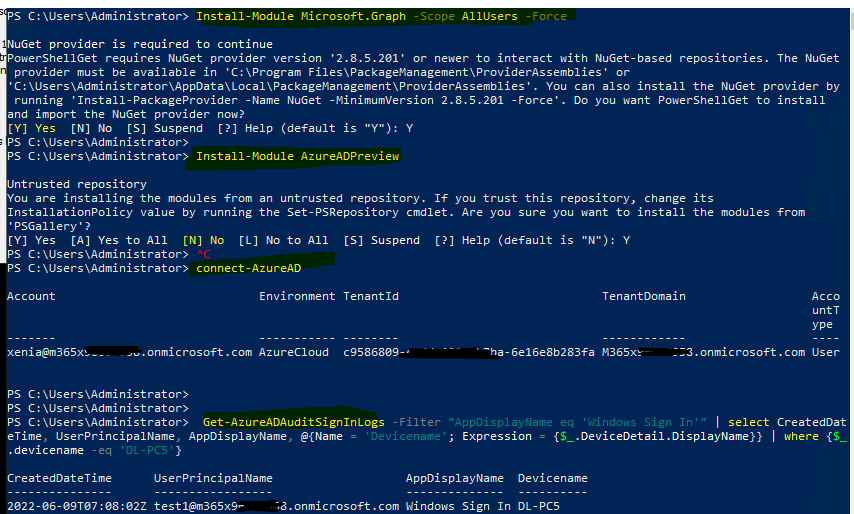Click the 'Install-Module Microsoft.Graph' command text

coord(301,16)
